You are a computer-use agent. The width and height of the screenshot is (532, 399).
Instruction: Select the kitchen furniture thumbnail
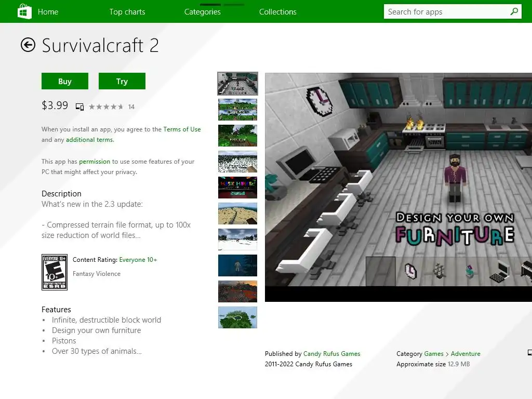pos(237,84)
